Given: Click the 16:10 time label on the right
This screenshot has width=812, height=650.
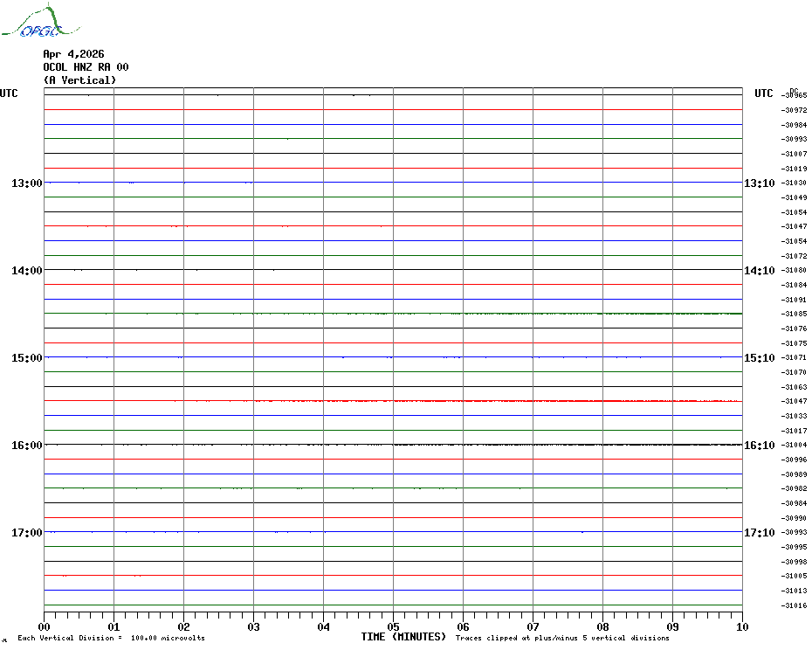Looking at the screenshot, I should click(x=759, y=446).
